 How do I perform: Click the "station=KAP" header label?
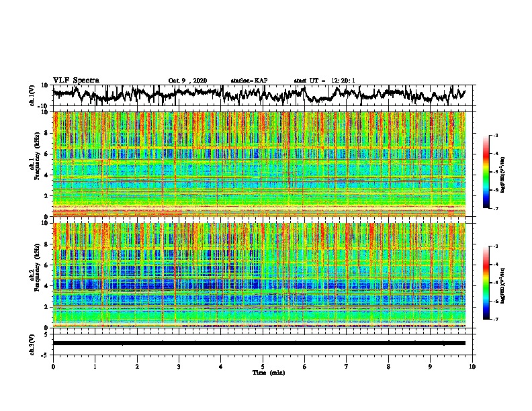pos(249,81)
